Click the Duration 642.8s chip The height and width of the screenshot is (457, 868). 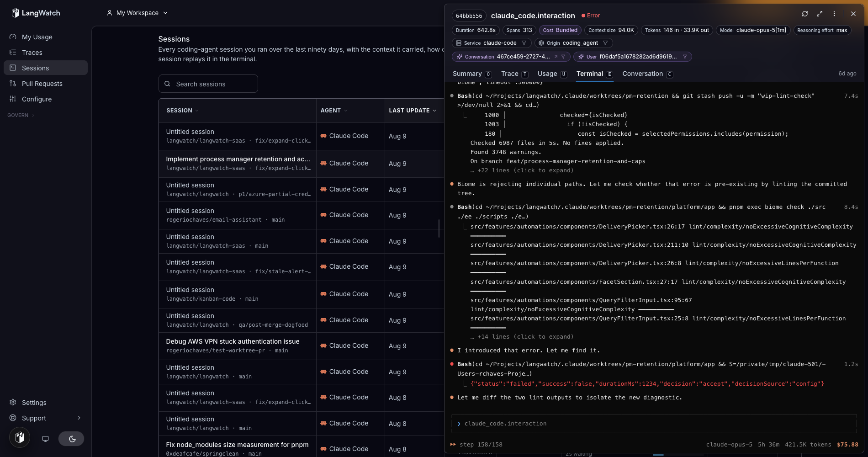pos(476,30)
